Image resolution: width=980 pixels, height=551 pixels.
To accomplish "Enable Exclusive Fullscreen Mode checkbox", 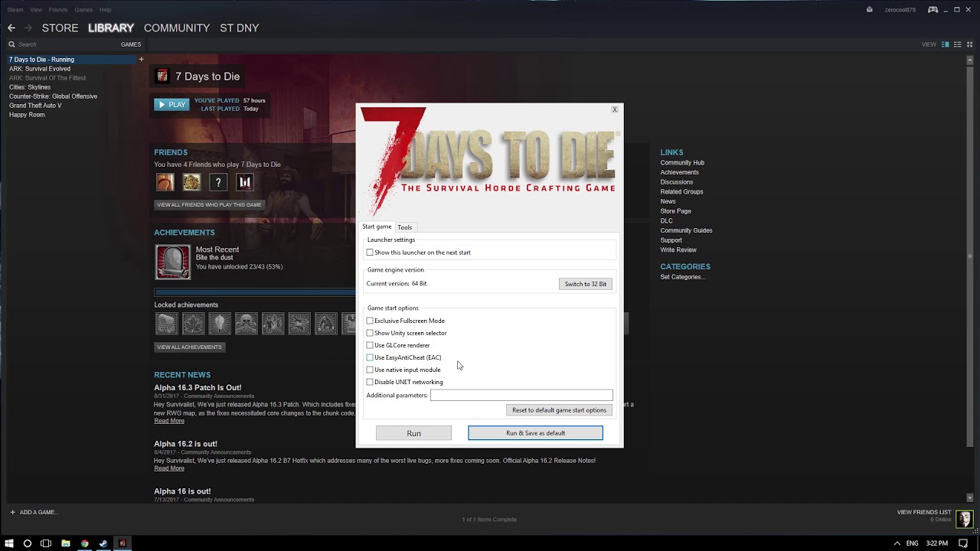I will [370, 321].
